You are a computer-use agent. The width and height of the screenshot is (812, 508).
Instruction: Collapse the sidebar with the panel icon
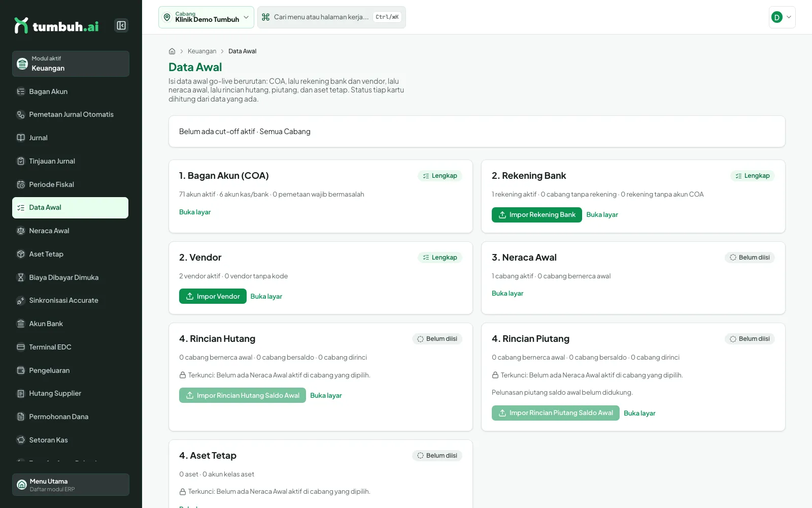click(121, 25)
